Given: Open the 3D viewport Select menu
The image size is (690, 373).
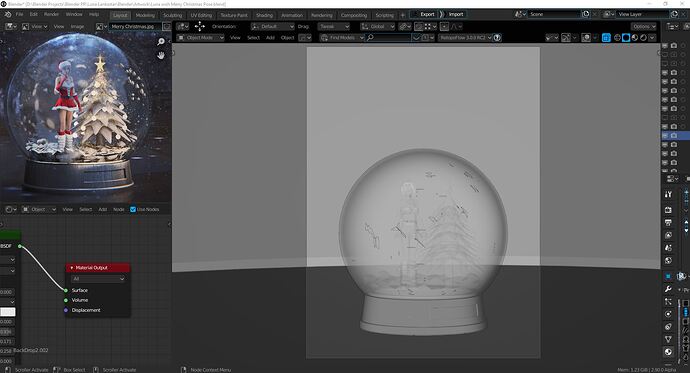Looking at the screenshot, I should pyautogui.click(x=253, y=38).
